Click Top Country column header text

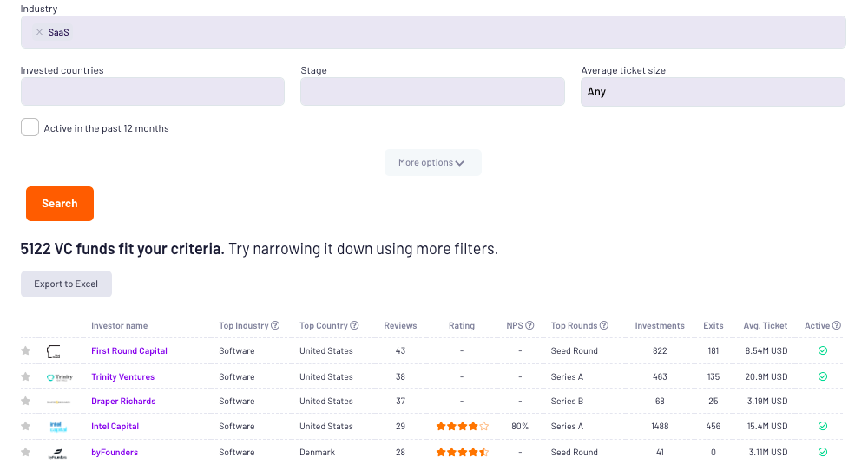323,326
